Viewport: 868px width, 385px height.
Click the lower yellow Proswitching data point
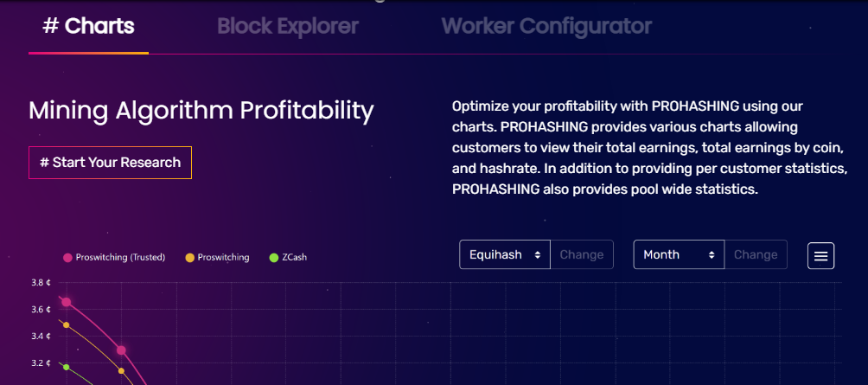point(121,371)
